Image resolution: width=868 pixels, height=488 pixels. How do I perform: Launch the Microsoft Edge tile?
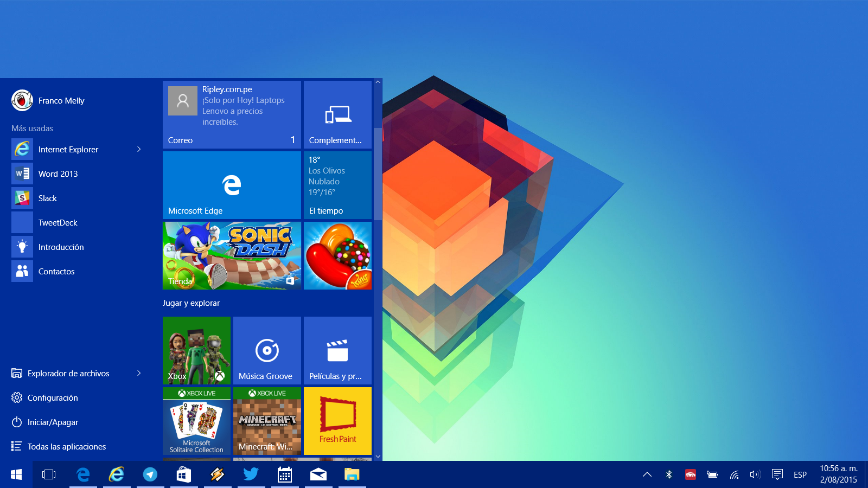[232, 185]
